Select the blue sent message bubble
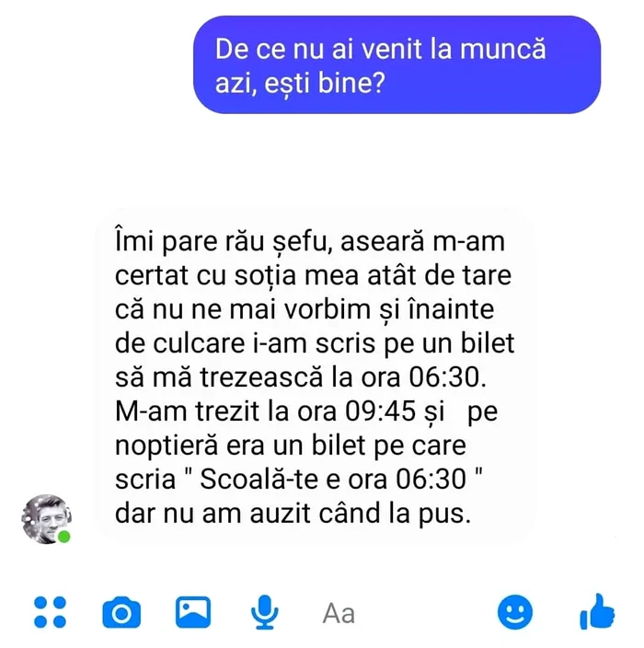The height and width of the screenshot is (648, 644). [x=397, y=64]
